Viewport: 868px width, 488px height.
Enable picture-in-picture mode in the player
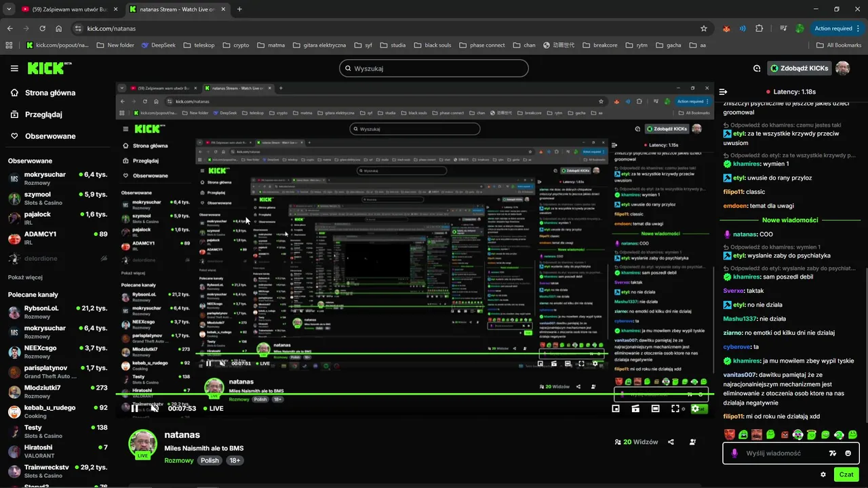[616, 409]
